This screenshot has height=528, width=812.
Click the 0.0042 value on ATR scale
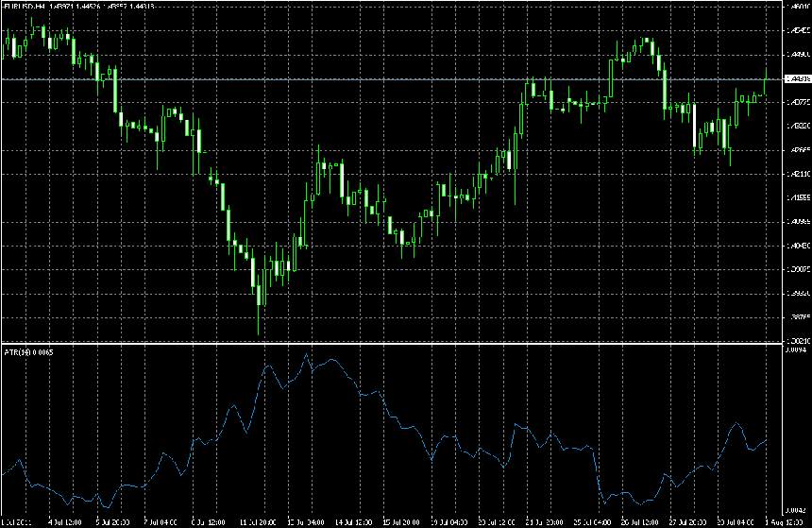[x=797, y=509]
